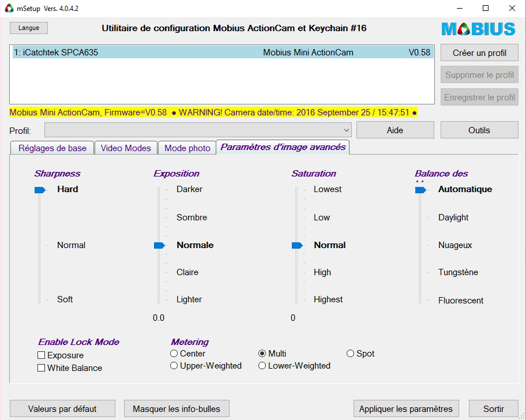Image resolution: width=526 pixels, height=420 pixels.
Task: Click Enregistrer le profil button
Action: click(479, 97)
